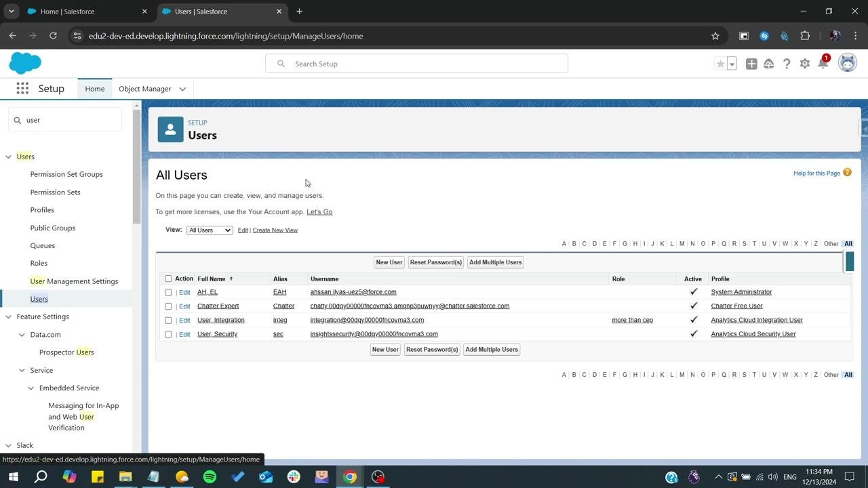Open the favorites list dropdown arrow
This screenshot has height=488, width=868.
[x=732, y=64]
